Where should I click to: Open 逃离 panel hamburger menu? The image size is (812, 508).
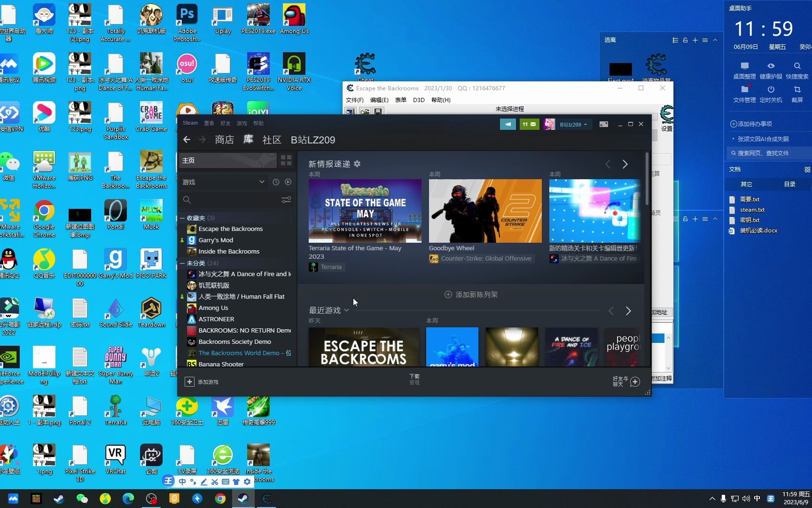pyautogui.click(x=705, y=40)
